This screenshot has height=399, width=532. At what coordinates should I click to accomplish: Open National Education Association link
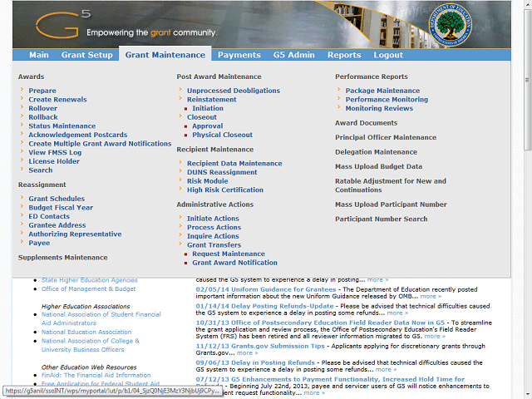point(86,332)
